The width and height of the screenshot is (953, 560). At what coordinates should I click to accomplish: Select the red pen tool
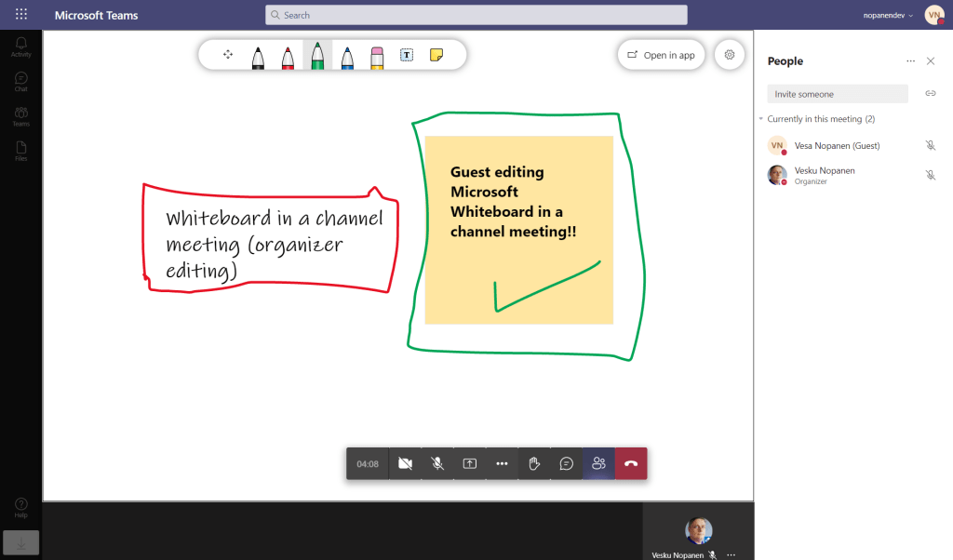point(288,56)
